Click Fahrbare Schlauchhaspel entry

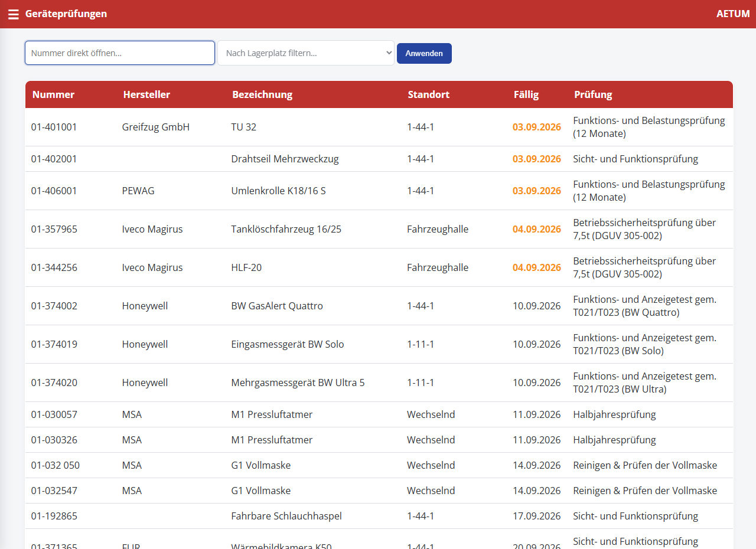(286, 516)
